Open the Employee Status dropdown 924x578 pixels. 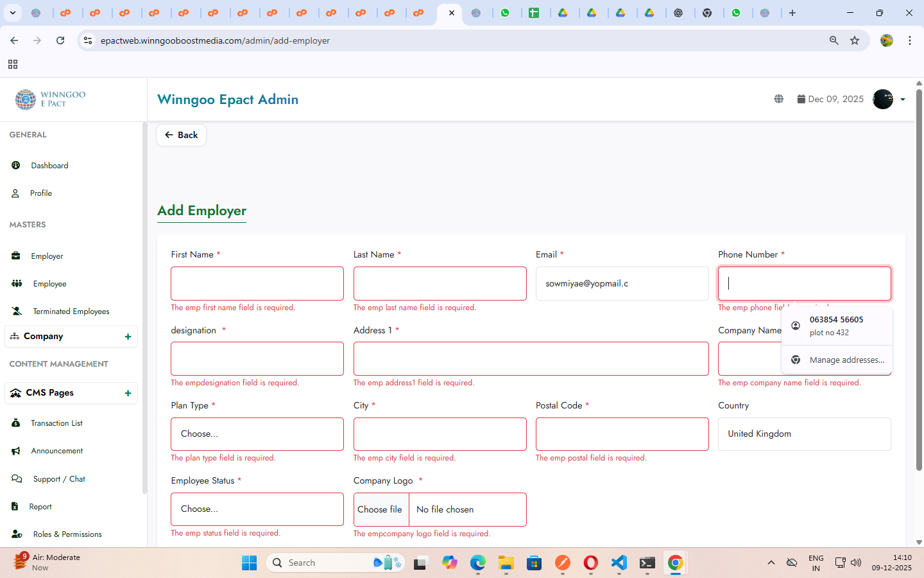(257, 509)
